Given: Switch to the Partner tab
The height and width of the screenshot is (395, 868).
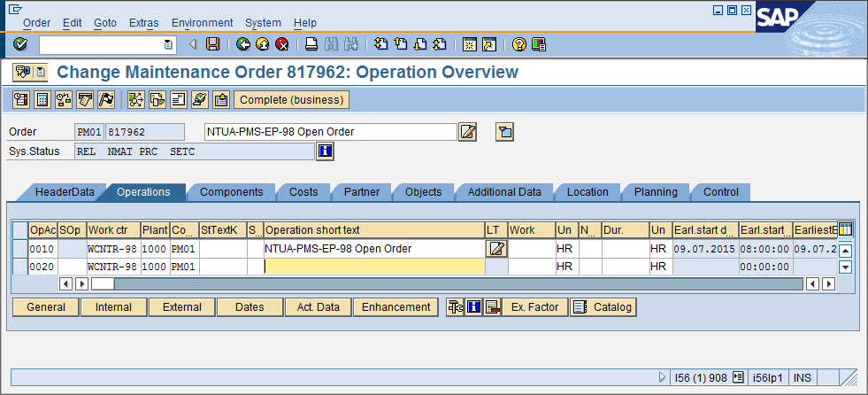Looking at the screenshot, I should [x=362, y=191].
